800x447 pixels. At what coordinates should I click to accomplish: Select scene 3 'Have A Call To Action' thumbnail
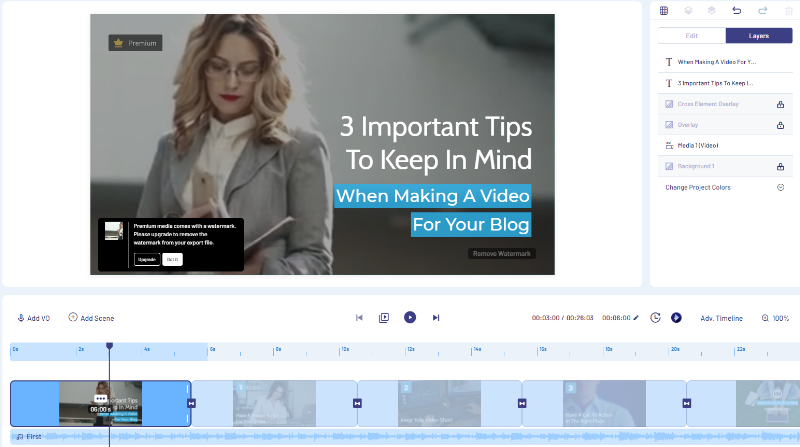(604, 404)
